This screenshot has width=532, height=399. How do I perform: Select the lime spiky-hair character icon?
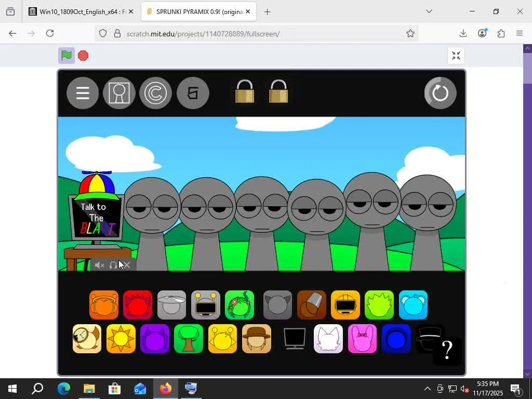coord(379,304)
